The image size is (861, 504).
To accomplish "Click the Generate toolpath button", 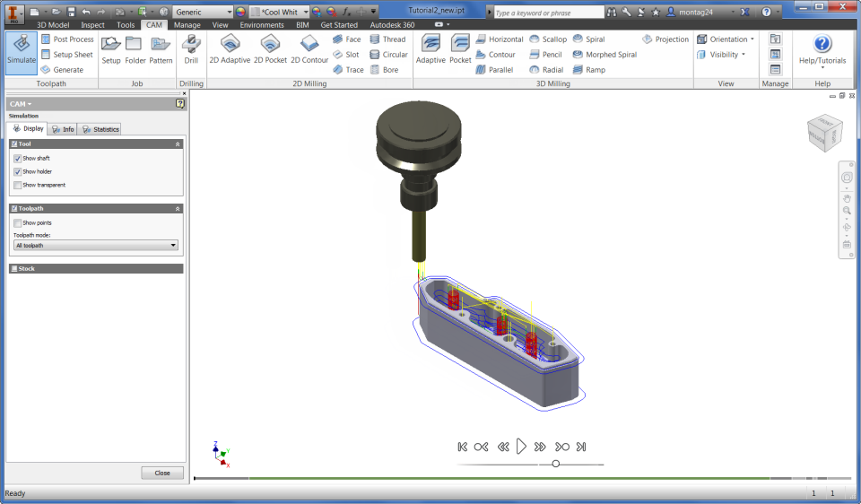I will click(x=62, y=70).
